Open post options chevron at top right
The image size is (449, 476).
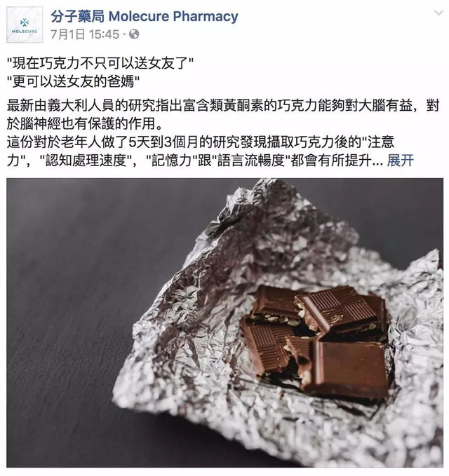[439, 13]
